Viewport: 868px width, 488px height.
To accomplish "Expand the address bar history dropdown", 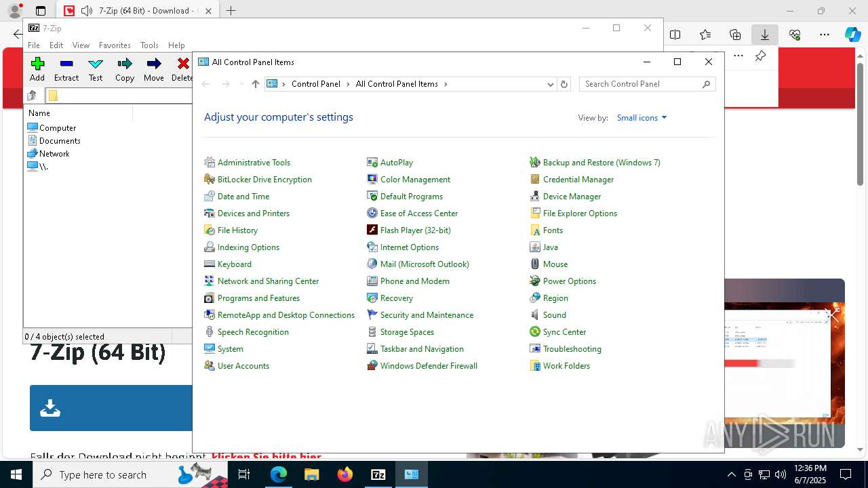I will (x=550, y=84).
